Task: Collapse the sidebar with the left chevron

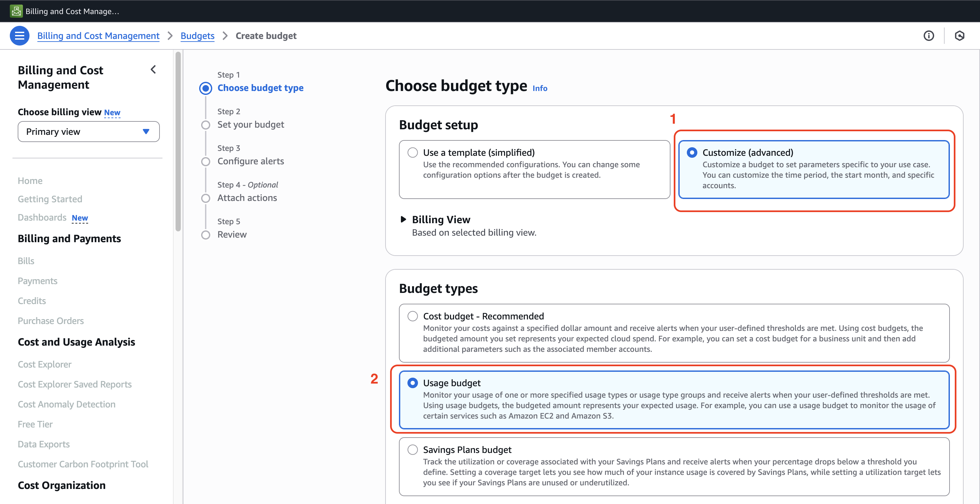Action: [153, 70]
